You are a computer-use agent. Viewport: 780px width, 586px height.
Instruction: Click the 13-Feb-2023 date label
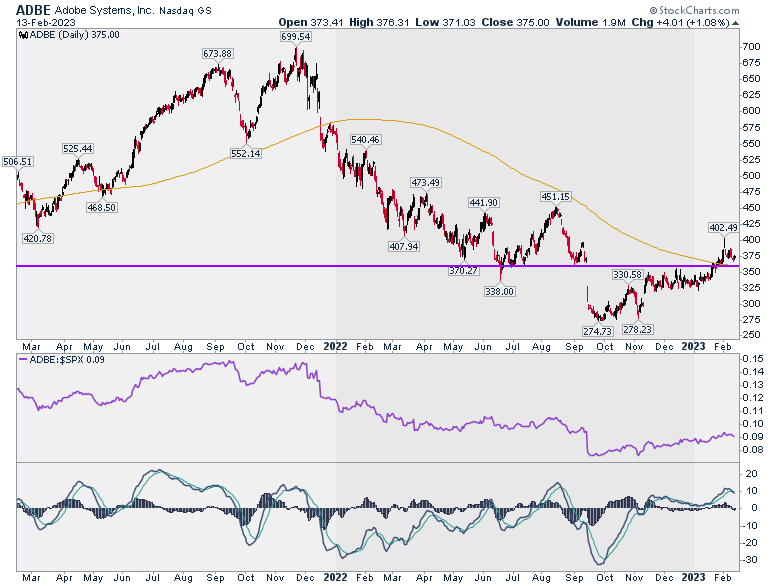tap(46, 23)
